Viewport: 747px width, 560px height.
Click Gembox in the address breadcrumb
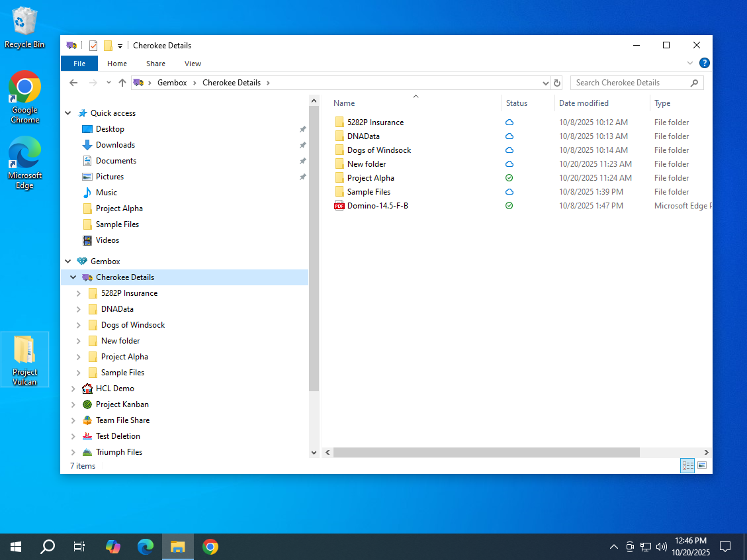coord(172,83)
